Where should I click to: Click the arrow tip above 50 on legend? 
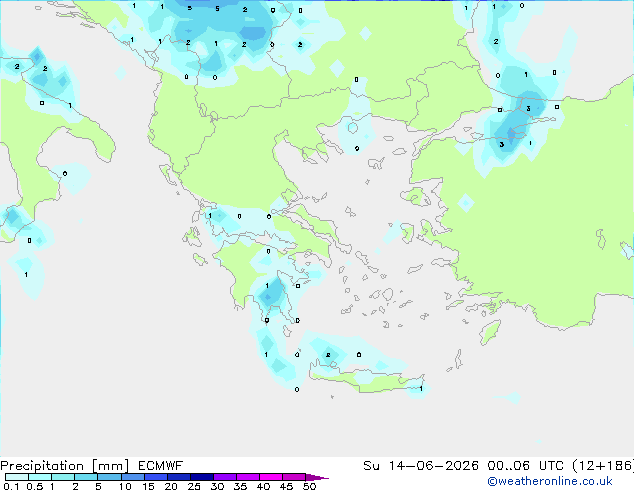click(317, 477)
